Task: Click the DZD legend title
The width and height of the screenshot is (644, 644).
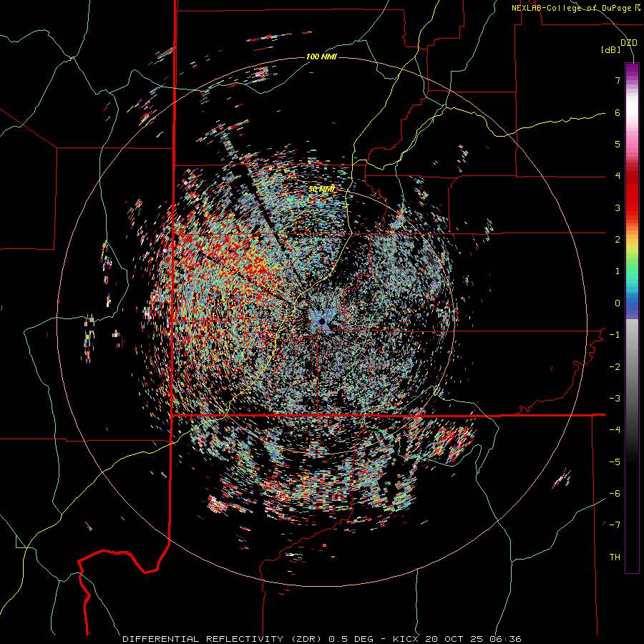Action: tap(629, 43)
